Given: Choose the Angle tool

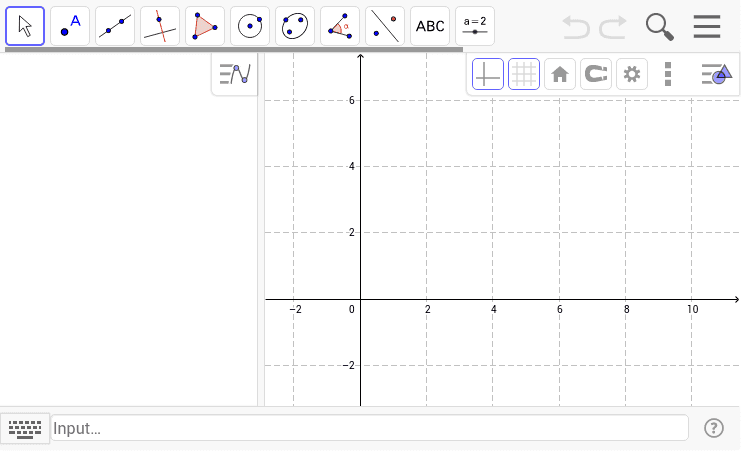Looking at the screenshot, I should (x=340, y=26).
